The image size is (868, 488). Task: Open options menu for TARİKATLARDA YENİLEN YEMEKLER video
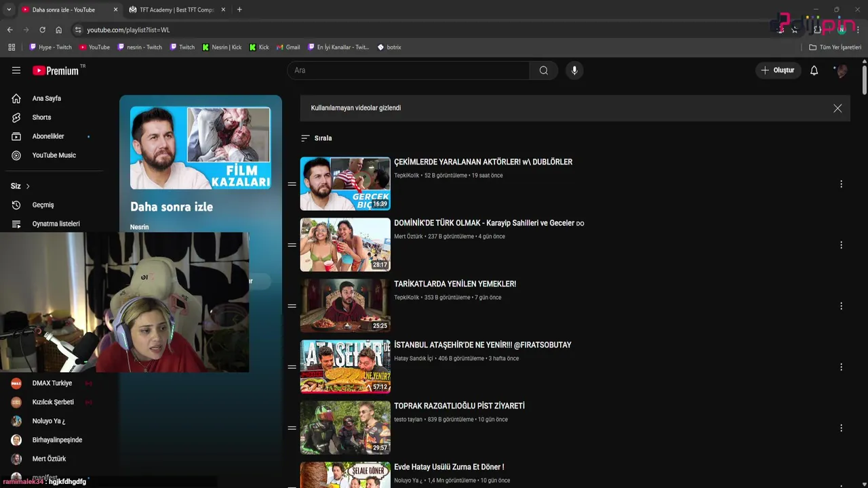point(841,306)
